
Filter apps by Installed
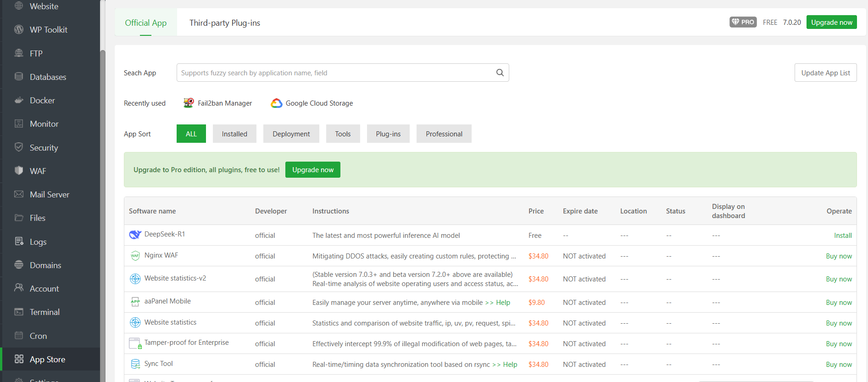tap(234, 134)
